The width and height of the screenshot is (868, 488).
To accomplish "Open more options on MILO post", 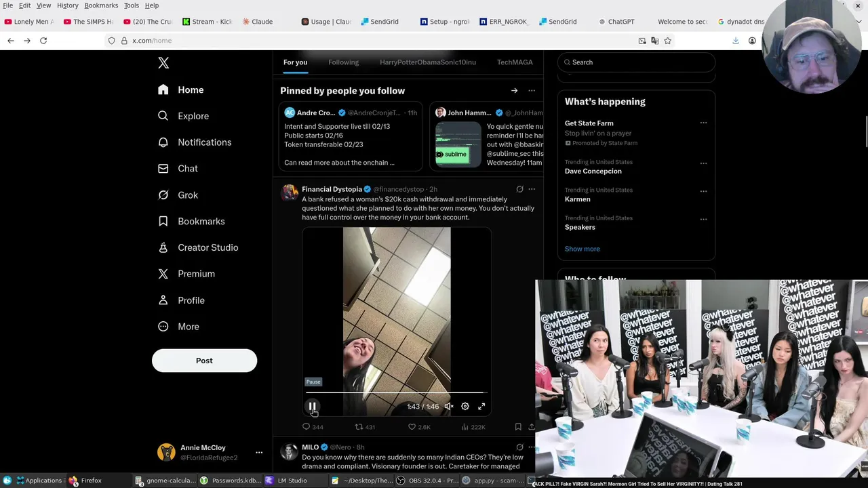I will pos(532,447).
